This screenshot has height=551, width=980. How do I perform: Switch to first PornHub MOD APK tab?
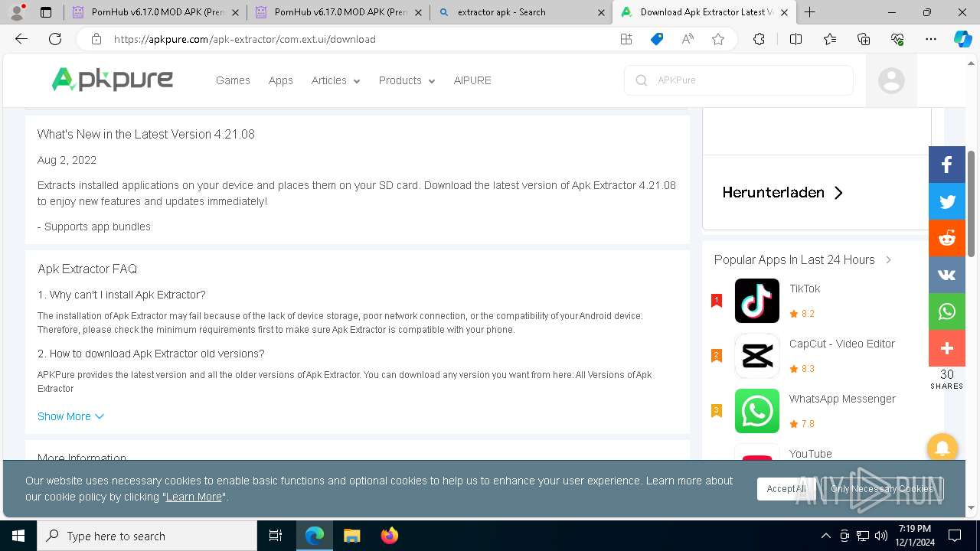pos(155,12)
